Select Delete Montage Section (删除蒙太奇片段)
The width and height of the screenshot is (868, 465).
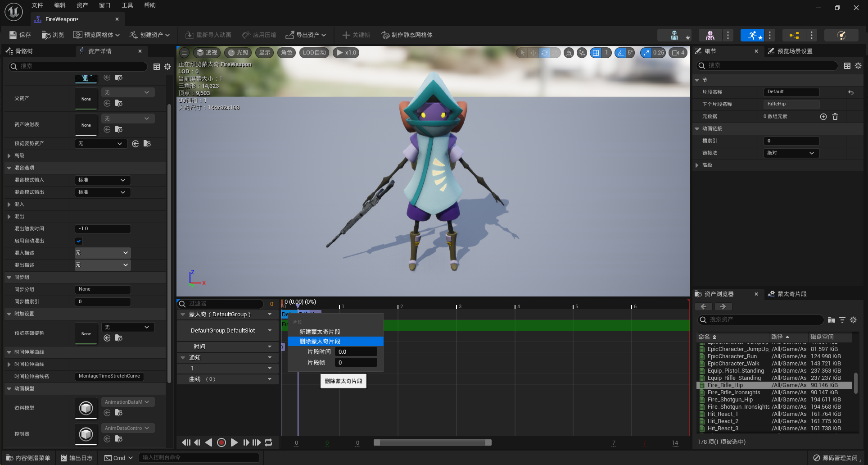[335, 341]
